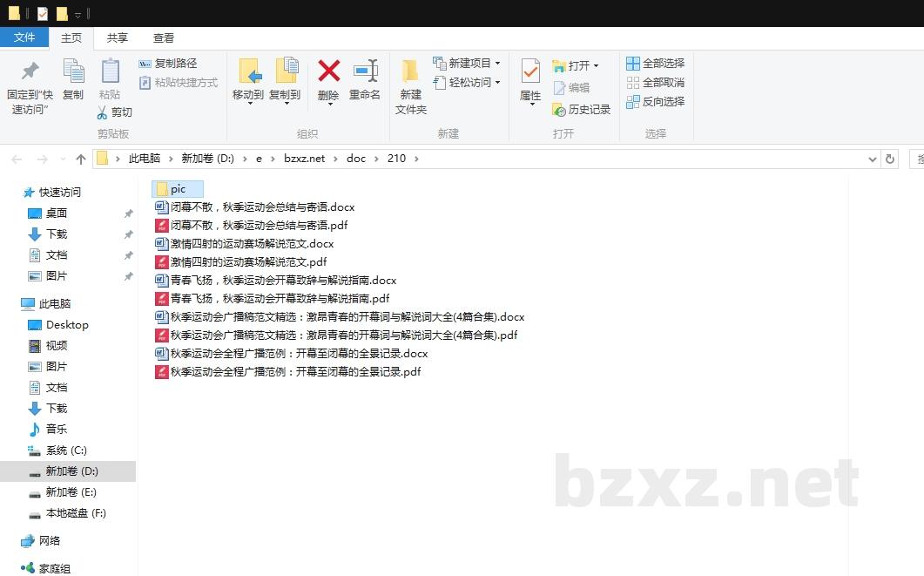Viewport: 924px width, 576px height.
Task: Click Deselect All (全部取消)
Action: click(655, 83)
